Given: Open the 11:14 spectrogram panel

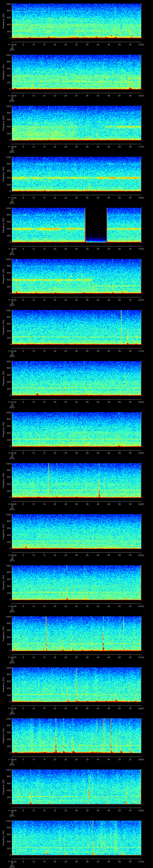Looking at the screenshot, I should pos(76,21).
